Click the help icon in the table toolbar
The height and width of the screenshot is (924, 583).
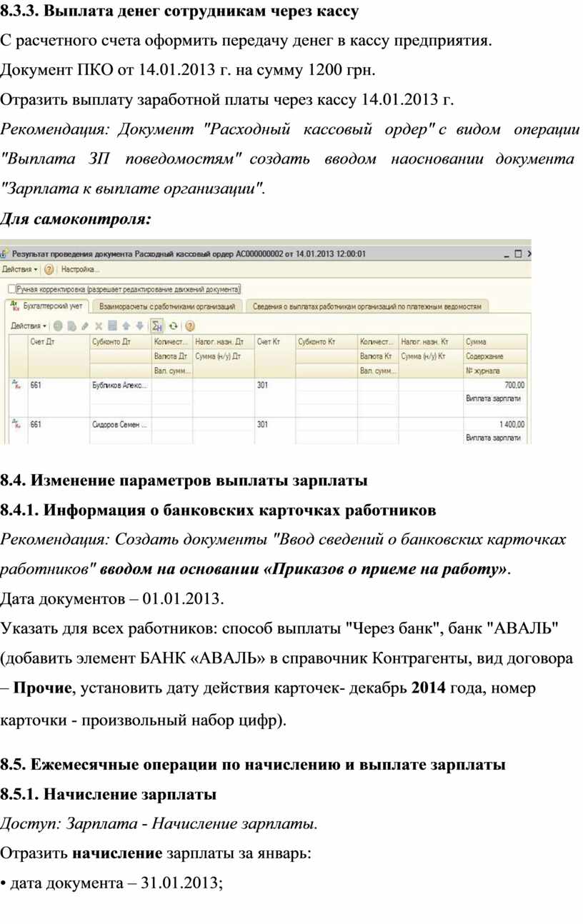pyautogui.click(x=190, y=326)
